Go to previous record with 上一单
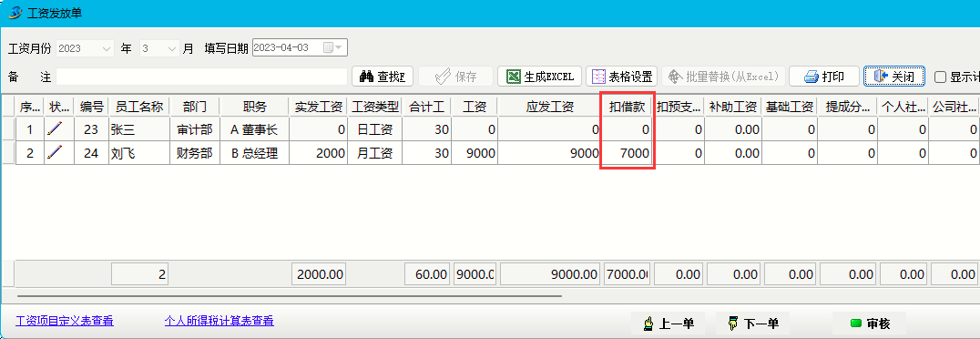Image resolution: width=980 pixels, height=339 pixels. 669,324
